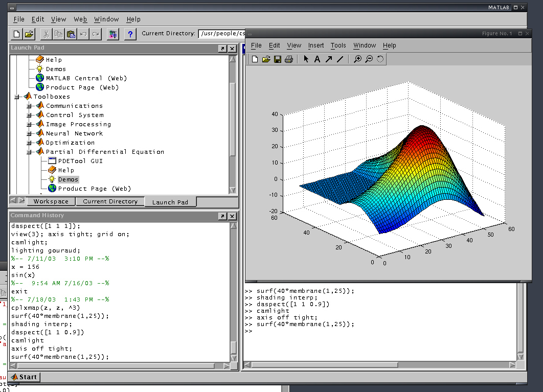543x392 pixels.
Task: Select 'x = 156' in Command History
Action: coord(25,267)
